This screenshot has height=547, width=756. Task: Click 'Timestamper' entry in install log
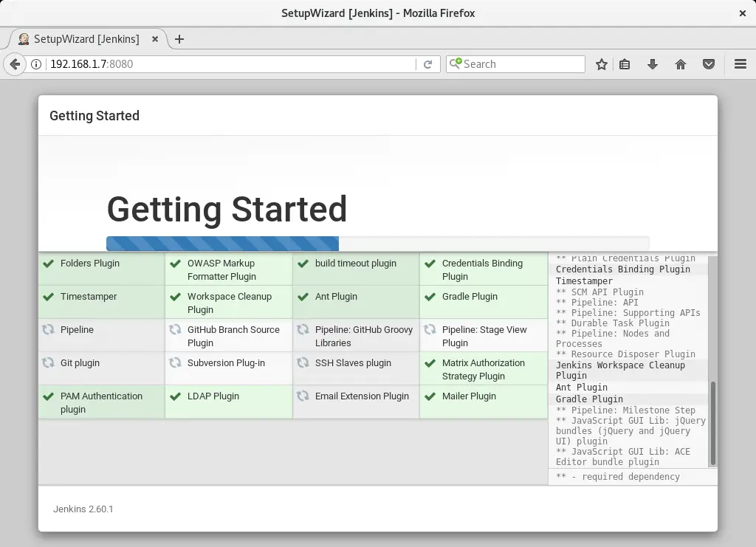point(584,281)
